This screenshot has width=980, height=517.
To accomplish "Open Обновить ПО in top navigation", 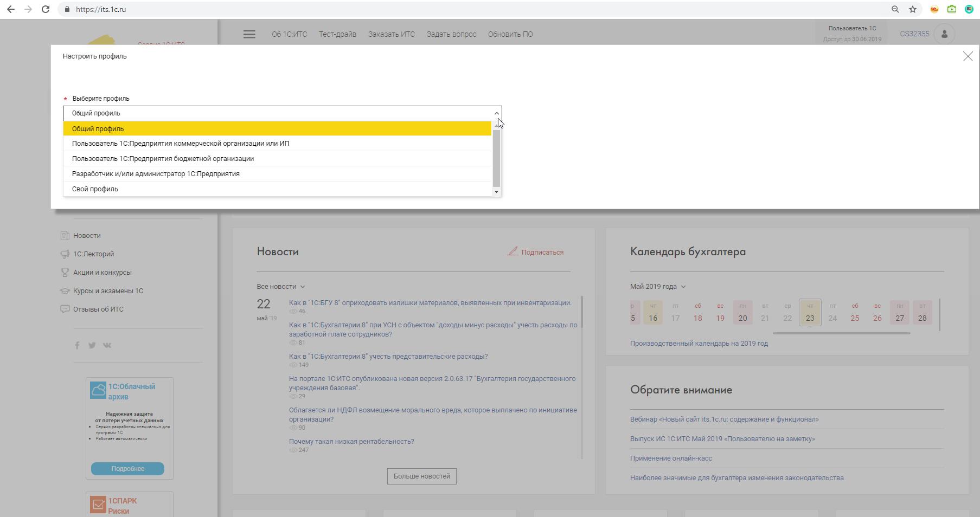I will click(x=510, y=34).
